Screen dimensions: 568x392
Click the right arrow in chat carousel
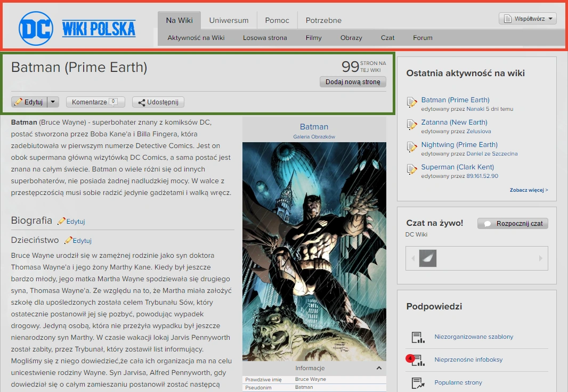540,258
